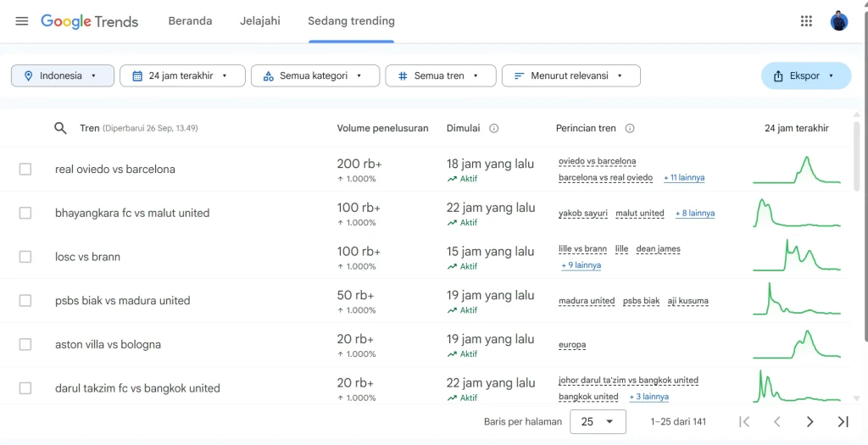This screenshot has height=445, width=868.
Task: Tick the aston villa vs bologna checkbox
Action: click(25, 344)
